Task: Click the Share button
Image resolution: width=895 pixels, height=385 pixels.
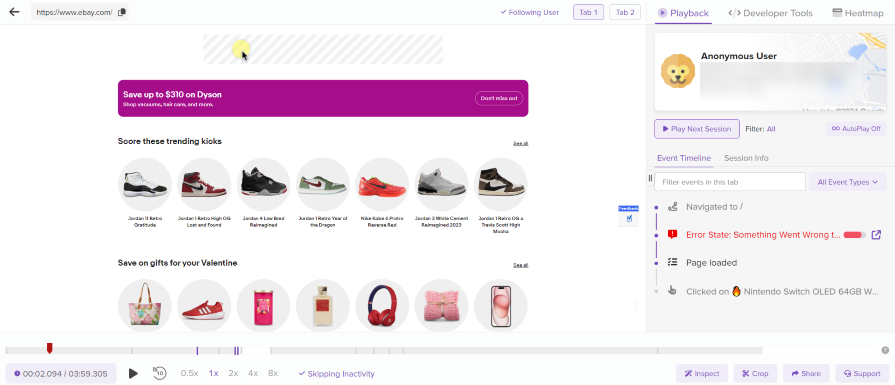Action: tap(806, 374)
